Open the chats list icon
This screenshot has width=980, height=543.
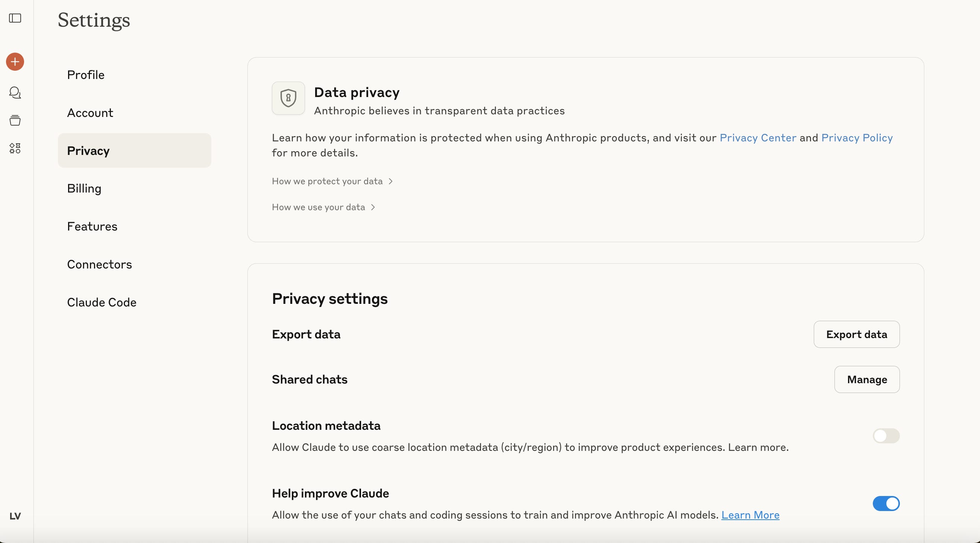(15, 93)
